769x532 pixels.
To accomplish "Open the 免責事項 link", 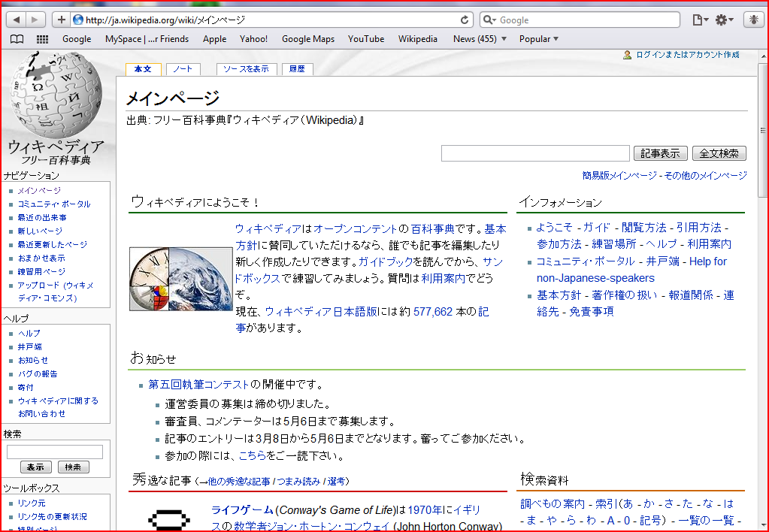I will click(x=591, y=311).
